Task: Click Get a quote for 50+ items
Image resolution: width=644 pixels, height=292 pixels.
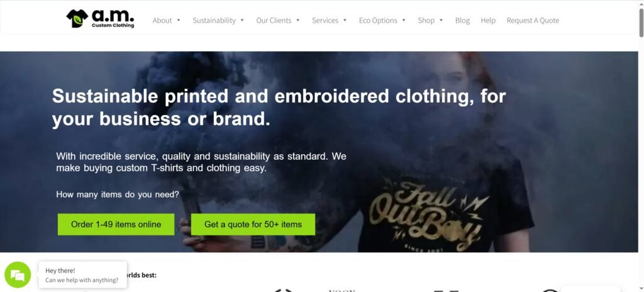Action: click(x=253, y=224)
